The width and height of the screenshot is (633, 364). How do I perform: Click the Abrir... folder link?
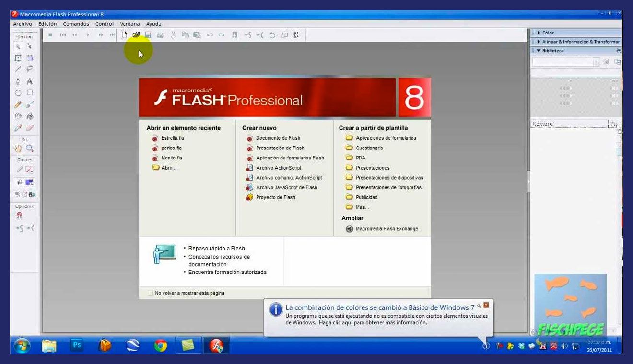click(164, 168)
